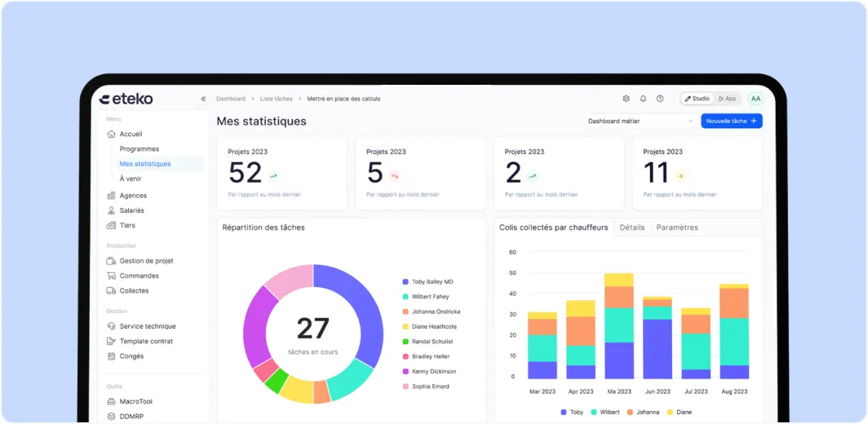Click Bradley Heller legend entry
Screen dimensions: 868x424
(x=426, y=356)
